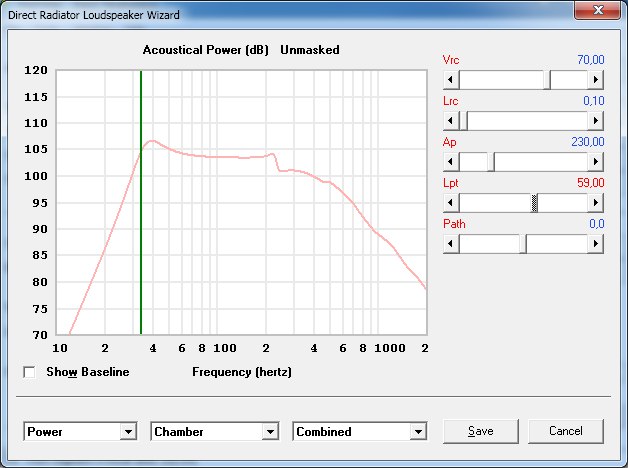Viewport: 628px width, 468px height.
Task: Close the Direct Radiator Loudspeaker Wizard window
Action: tap(598, 10)
